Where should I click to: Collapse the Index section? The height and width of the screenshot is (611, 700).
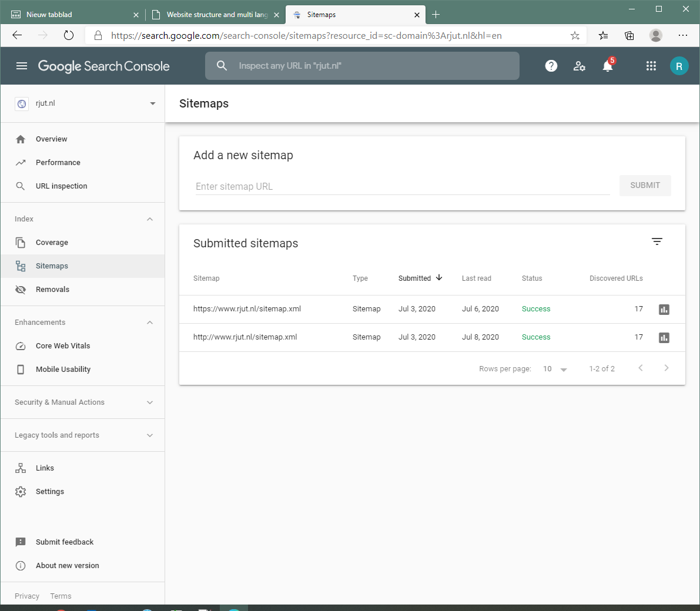149,219
